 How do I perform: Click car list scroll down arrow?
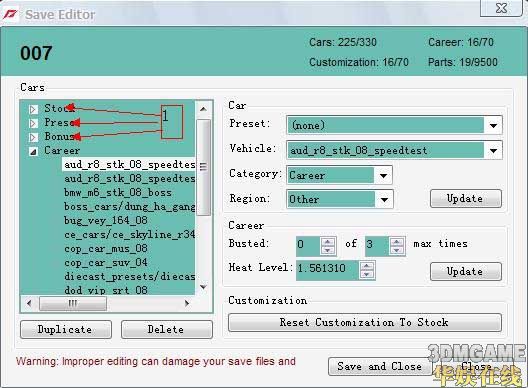[203, 287]
